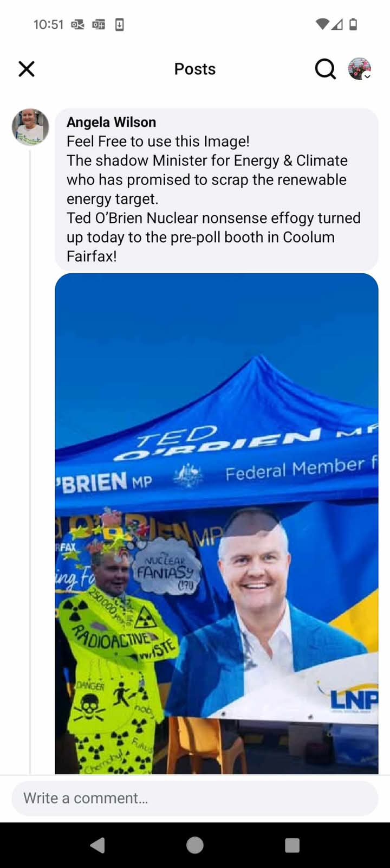Screen dimensions: 390x868
Task: Open search with the magnifier icon
Action: pyautogui.click(x=325, y=69)
